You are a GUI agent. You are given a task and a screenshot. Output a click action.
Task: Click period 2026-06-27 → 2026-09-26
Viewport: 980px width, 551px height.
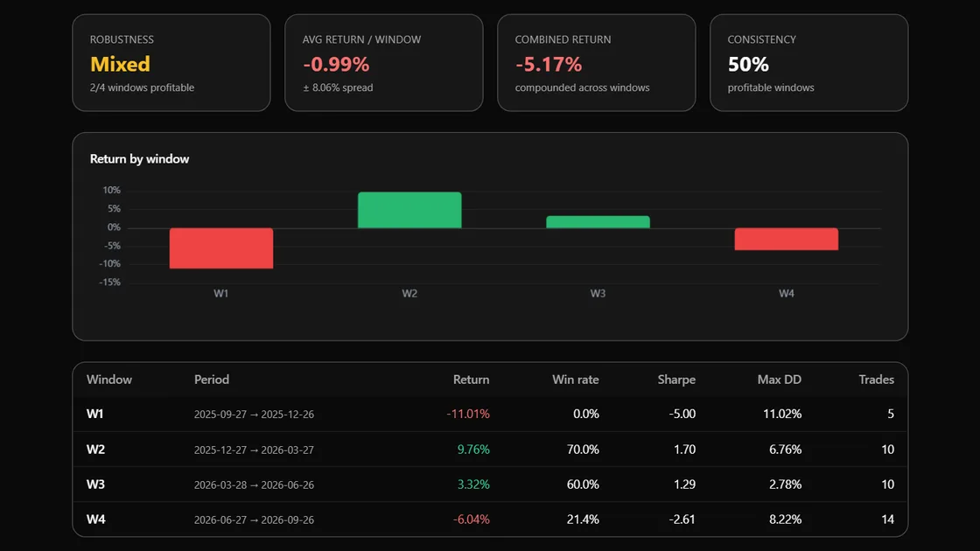pos(254,520)
